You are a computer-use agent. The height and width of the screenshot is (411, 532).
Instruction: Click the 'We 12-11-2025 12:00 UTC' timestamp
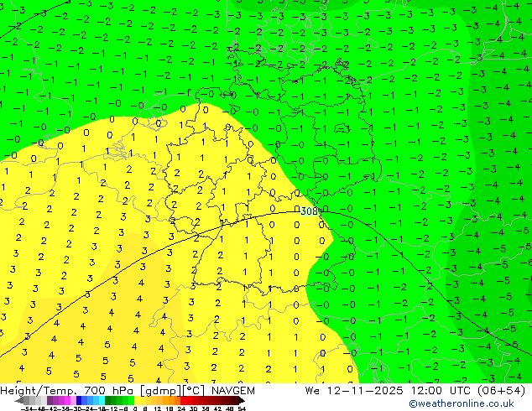coord(389,391)
